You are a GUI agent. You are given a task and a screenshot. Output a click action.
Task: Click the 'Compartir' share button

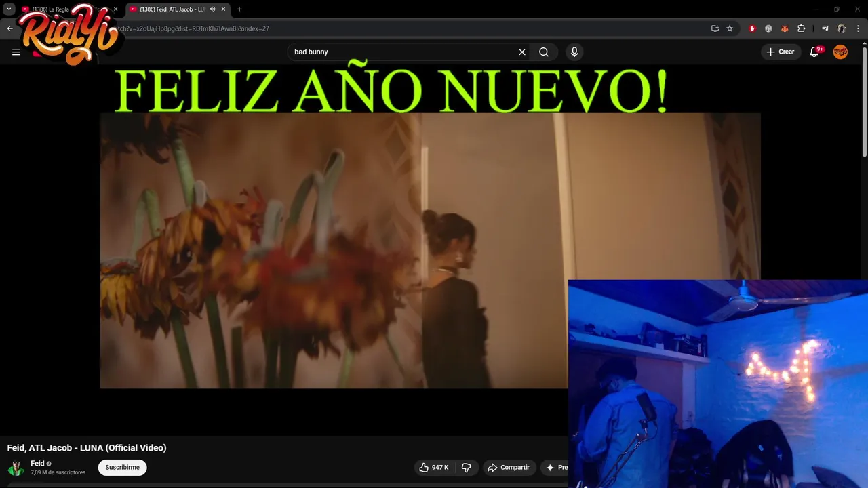pos(509,468)
